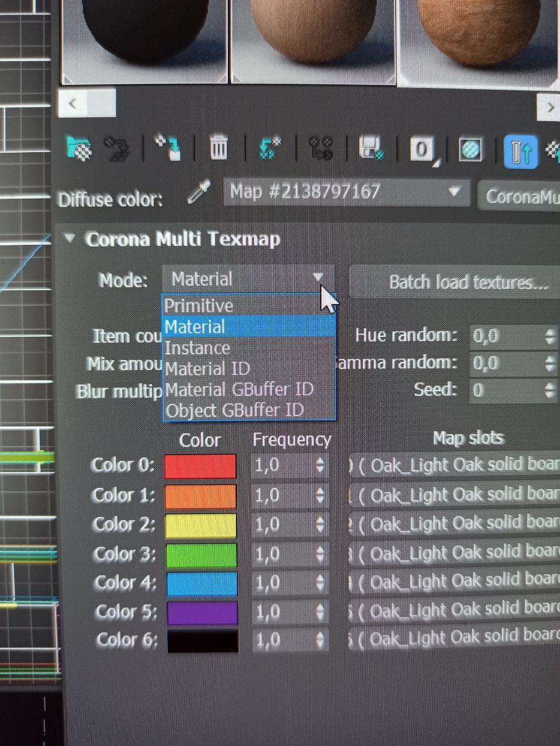Image resolution: width=560 pixels, height=746 pixels.
Task: Click the Gamma random value field
Action: point(506,363)
